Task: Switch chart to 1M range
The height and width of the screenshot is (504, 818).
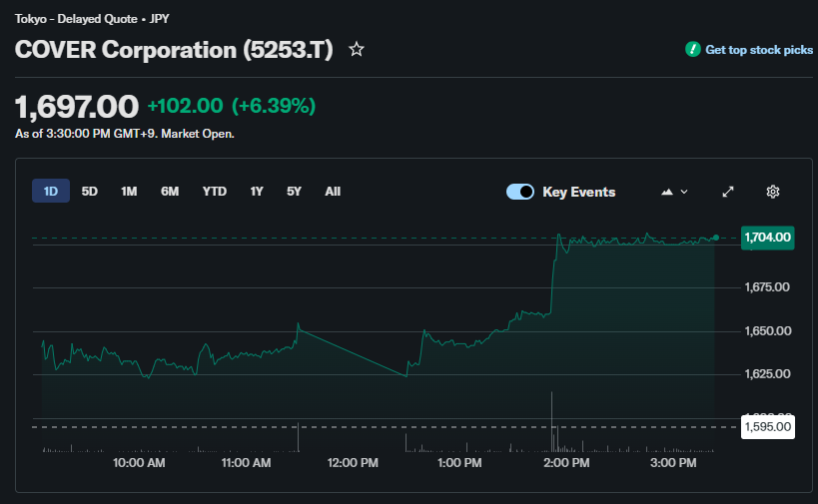Action: 129,192
